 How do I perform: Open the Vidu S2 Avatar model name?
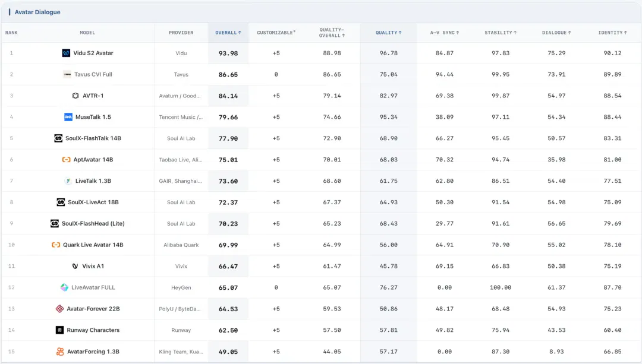(93, 53)
